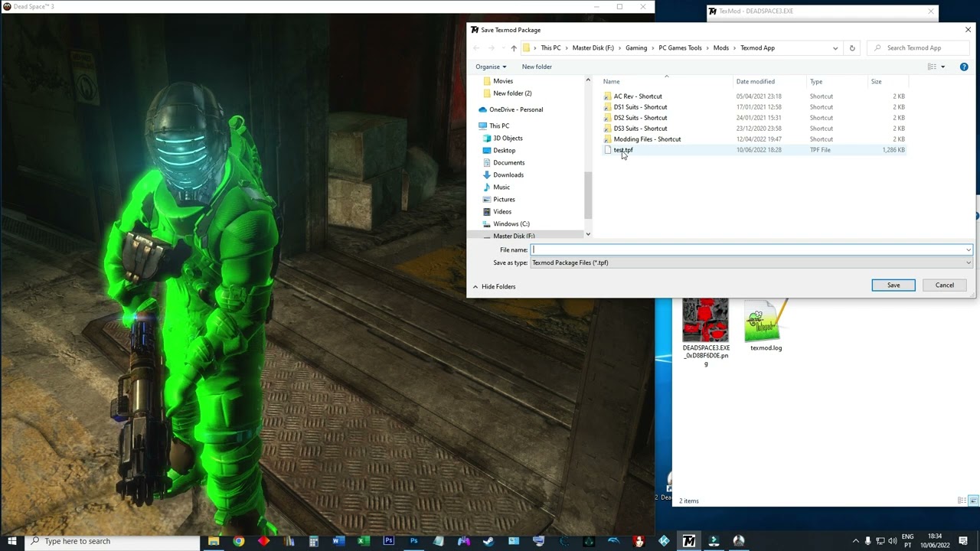
Task: Open Google Chrome from the taskbar
Action: tap(239, 541)
